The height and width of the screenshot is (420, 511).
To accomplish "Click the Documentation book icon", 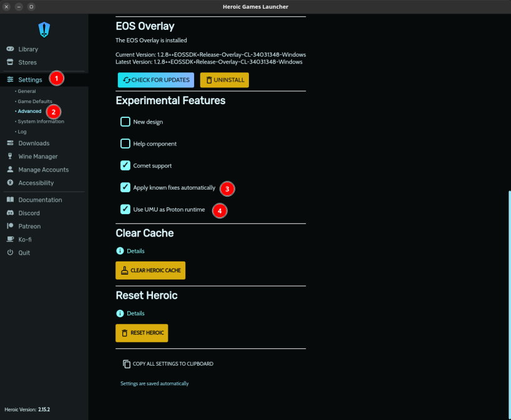I will [x=10, y=200].
